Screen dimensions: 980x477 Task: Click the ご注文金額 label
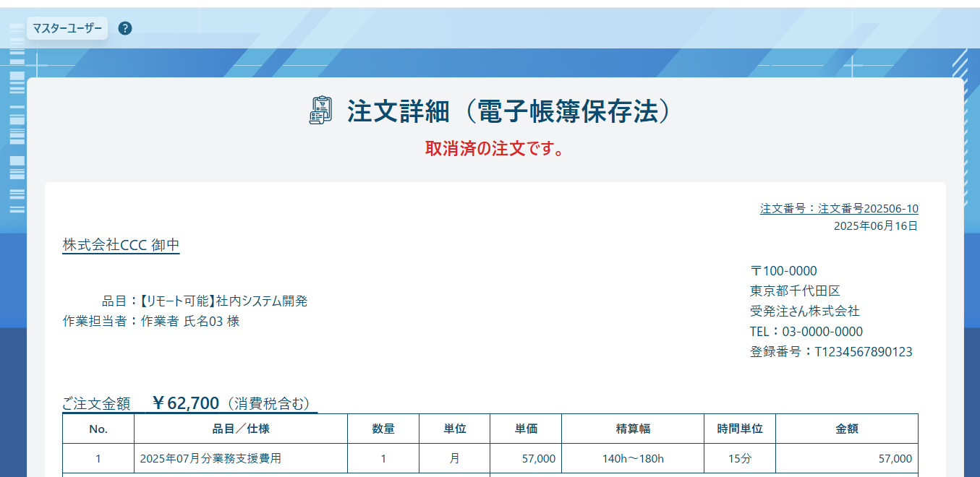(x=96, y=403)
